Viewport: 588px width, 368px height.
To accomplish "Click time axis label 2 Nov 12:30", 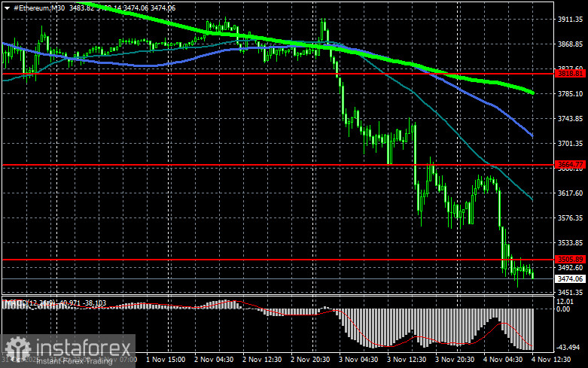I will 262,360.
